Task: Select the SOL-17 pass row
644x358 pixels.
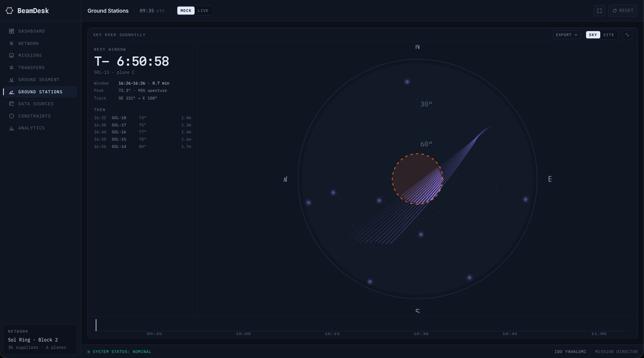Action: (x=142, y=125)
